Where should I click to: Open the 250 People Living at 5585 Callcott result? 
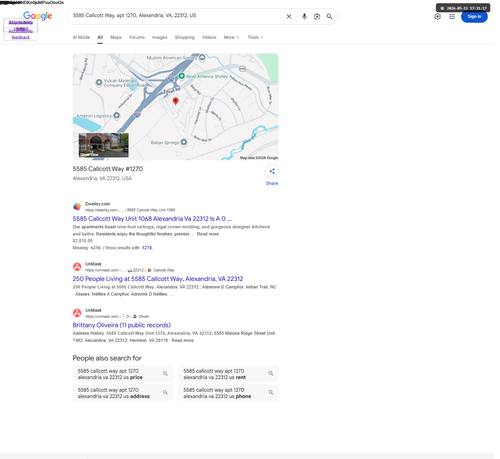158,279
